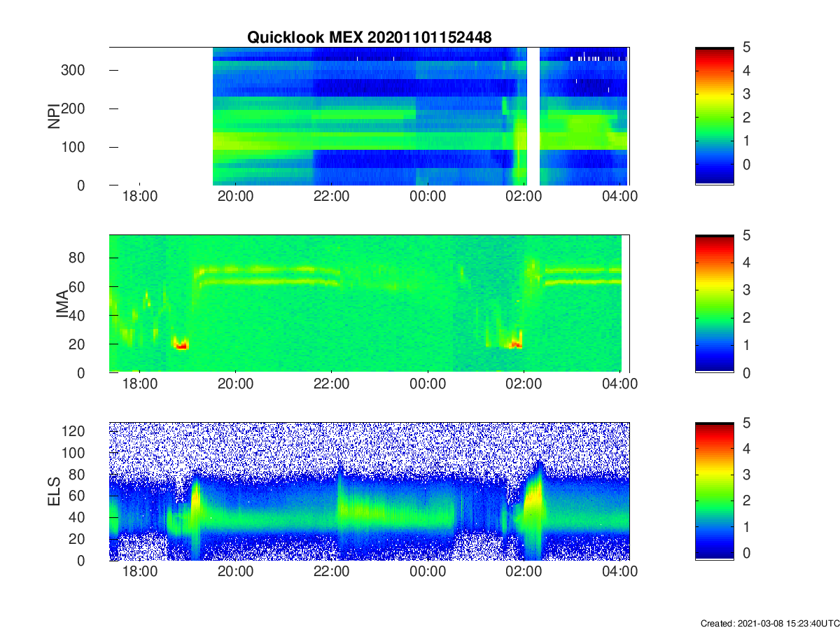Click the red hotspot near 19:00 in IMA plot
The height and width of the screenshot is (630, 840).
(x=181, y=344)
